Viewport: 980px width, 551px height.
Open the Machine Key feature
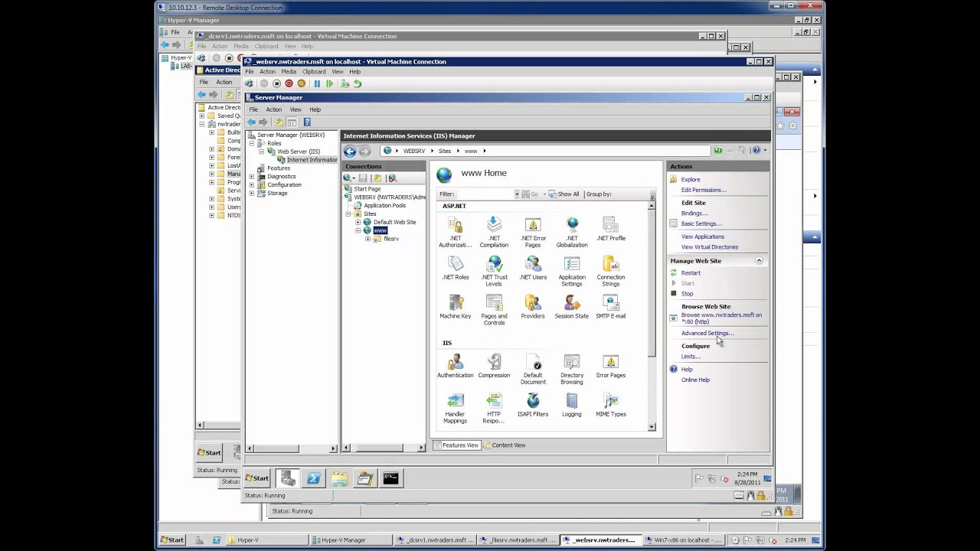pyautogui.click(x=456, y=307)
